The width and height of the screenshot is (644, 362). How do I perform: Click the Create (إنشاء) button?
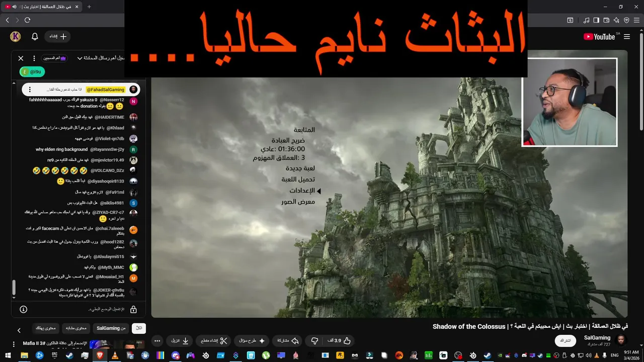click(x=57, y=36)
